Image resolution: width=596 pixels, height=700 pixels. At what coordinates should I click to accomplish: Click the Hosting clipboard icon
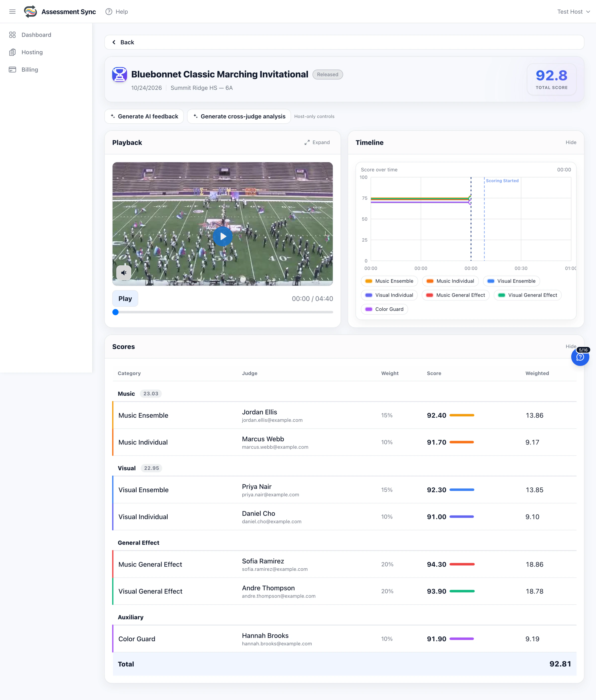tap(12, 52)
